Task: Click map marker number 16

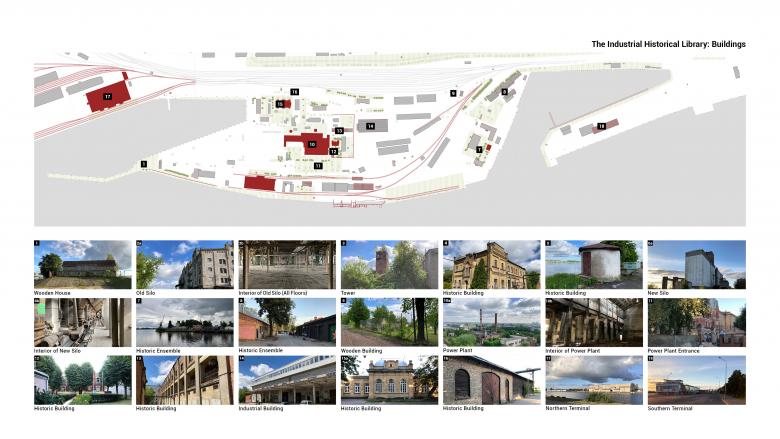Action: [x=294, y=91]
